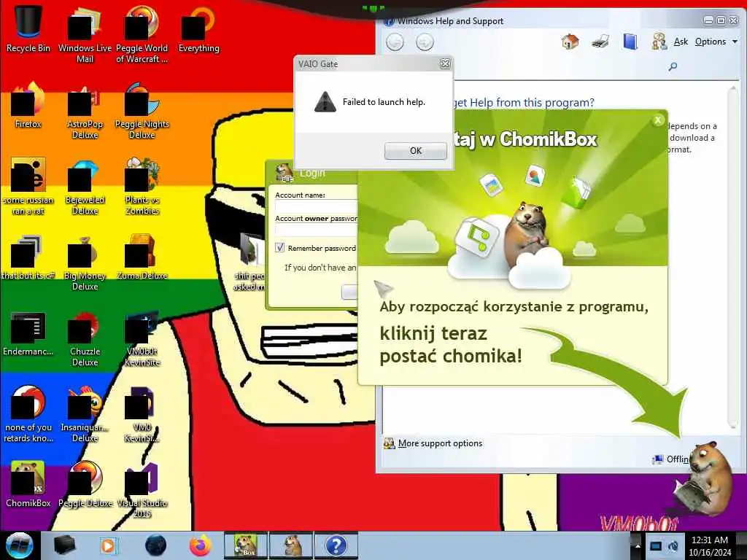747x560 pixels.
Task: Open the Recycle Bin desktop icon
Action: click(28, 28)
